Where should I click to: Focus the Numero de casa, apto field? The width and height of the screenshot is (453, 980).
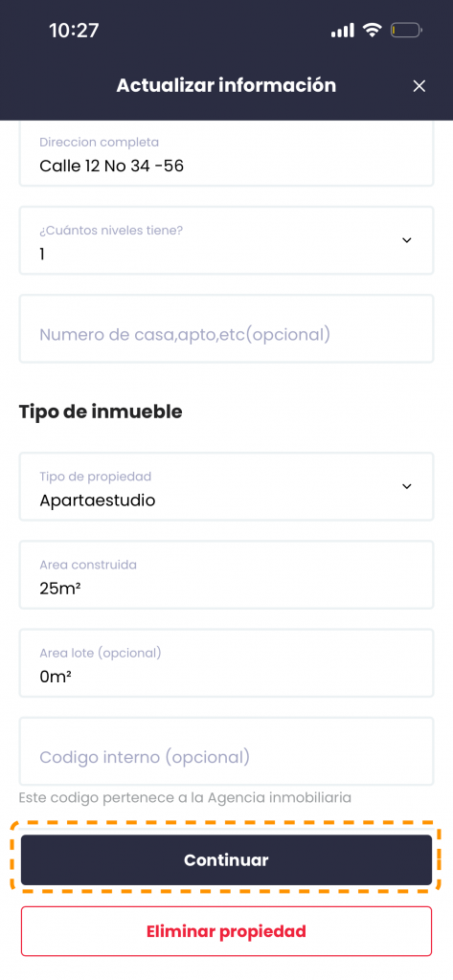(226, 329)
